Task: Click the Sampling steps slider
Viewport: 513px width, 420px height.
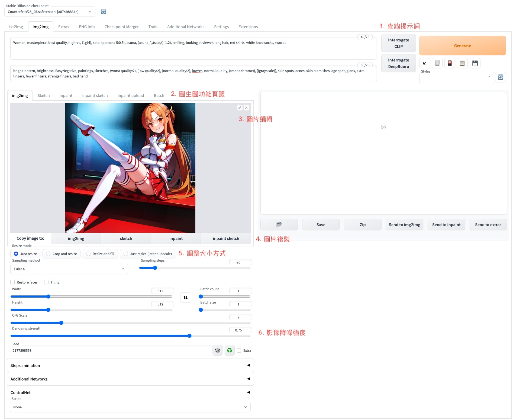Action: coord(195,268)
